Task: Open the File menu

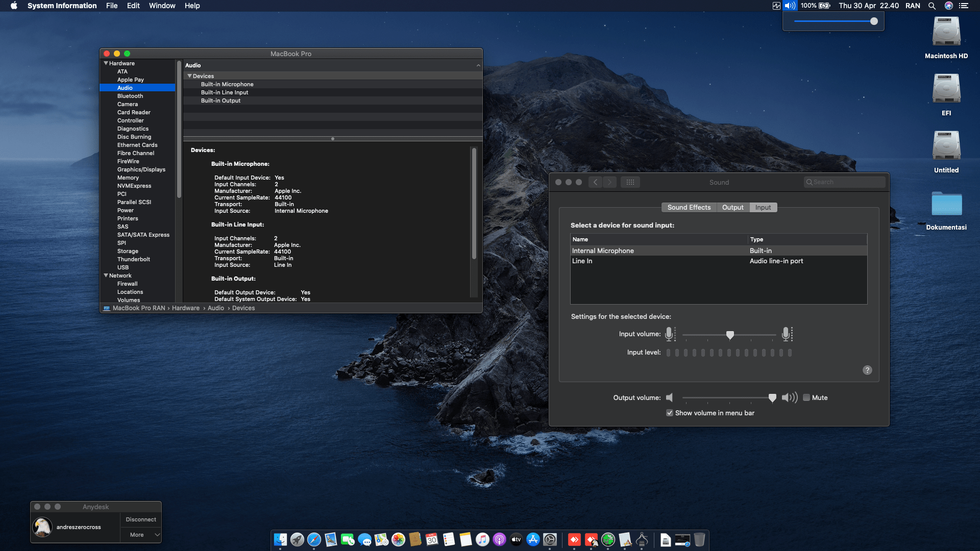Action: (x=112, y=6)
